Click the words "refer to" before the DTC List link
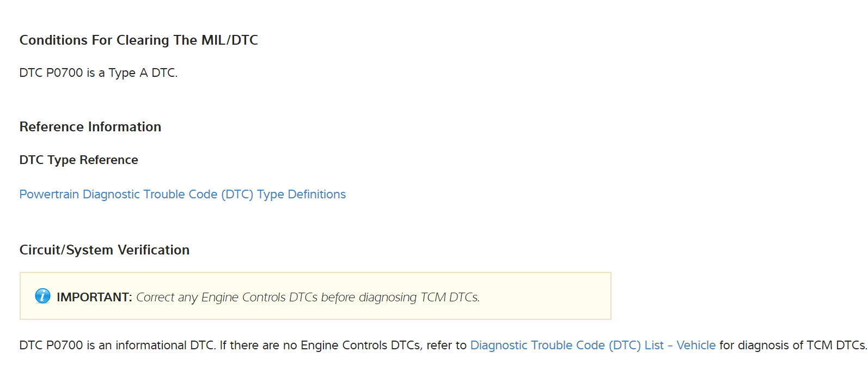 (x=447, y=345)
